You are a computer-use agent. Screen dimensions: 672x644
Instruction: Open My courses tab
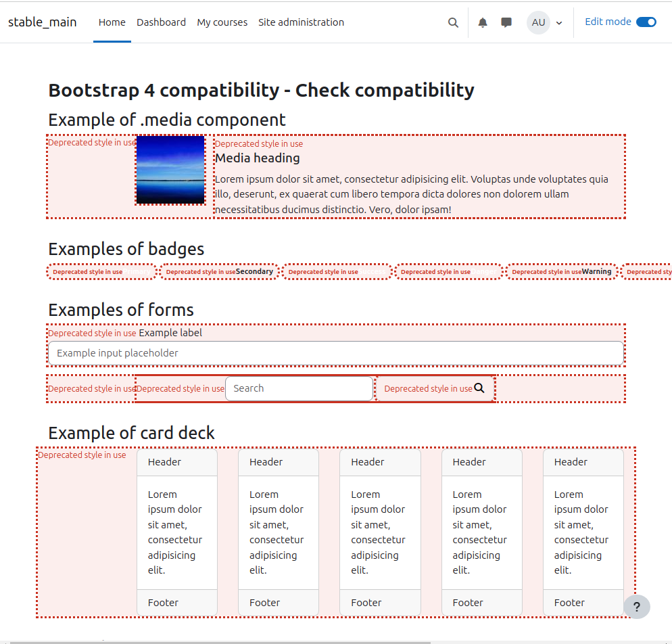coord(222,22)
